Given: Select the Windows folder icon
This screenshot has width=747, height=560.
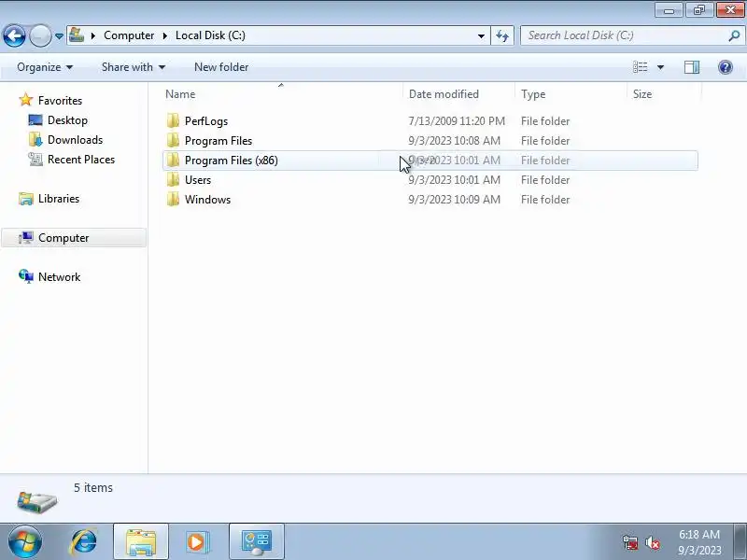Looking at the screenshot, I should pos(173,199).
